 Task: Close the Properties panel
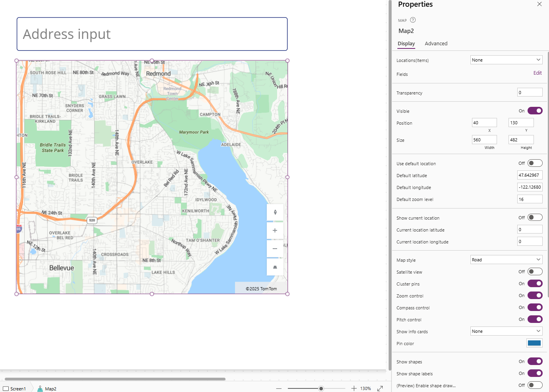539,4
